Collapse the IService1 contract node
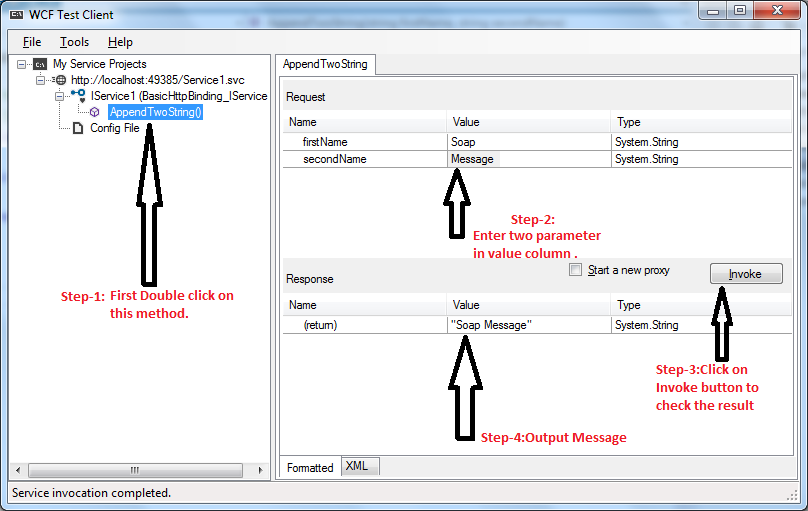808x511 pixels. click(x=59, y=96)
